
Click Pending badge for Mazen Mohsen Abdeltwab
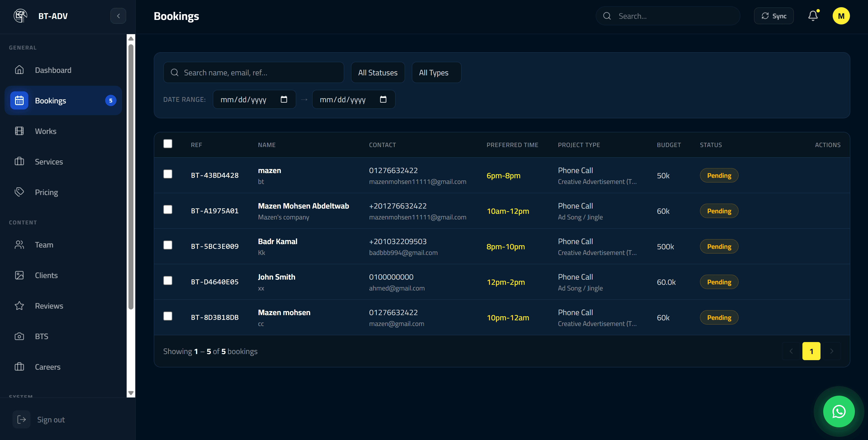click(719, 211)
